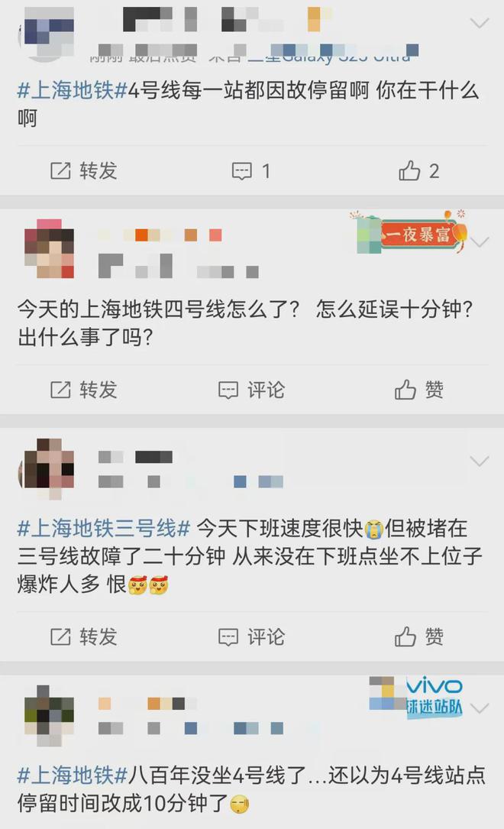Like the 三号线故障 post
Viewport: 504px width, 829px height.
[x=419, y=636]
